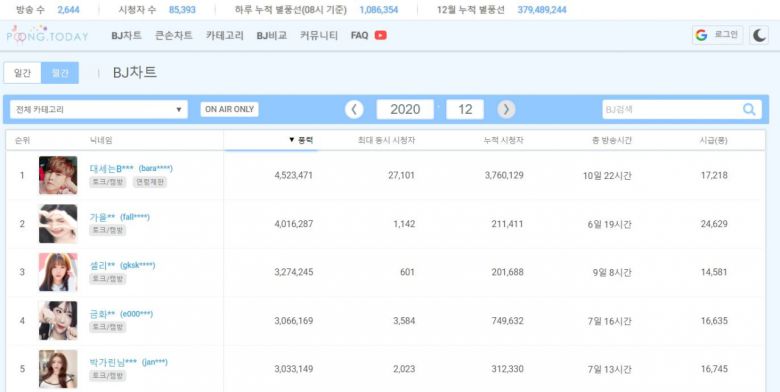The image size is (780, 392).
Task: Open the 카테고리 menu
Action: [x=225, y=35]
